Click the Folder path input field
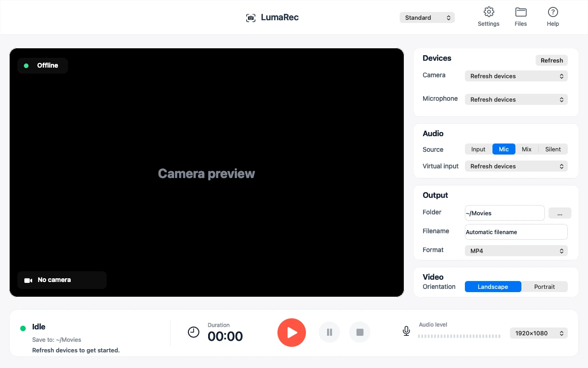The width and height of the screenshot is (588, 368). (x=505, y=213)
